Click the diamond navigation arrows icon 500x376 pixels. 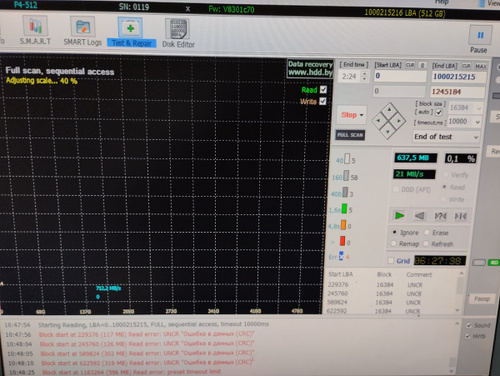389,121
